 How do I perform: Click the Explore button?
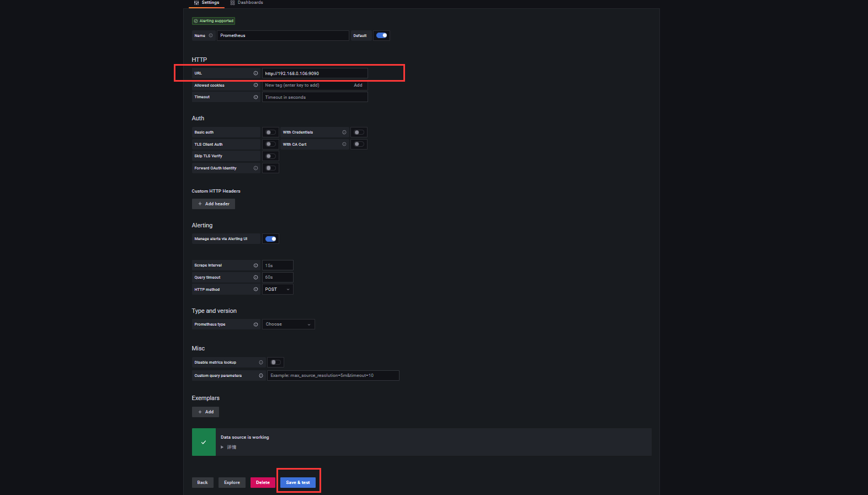[x=232, y=482]
